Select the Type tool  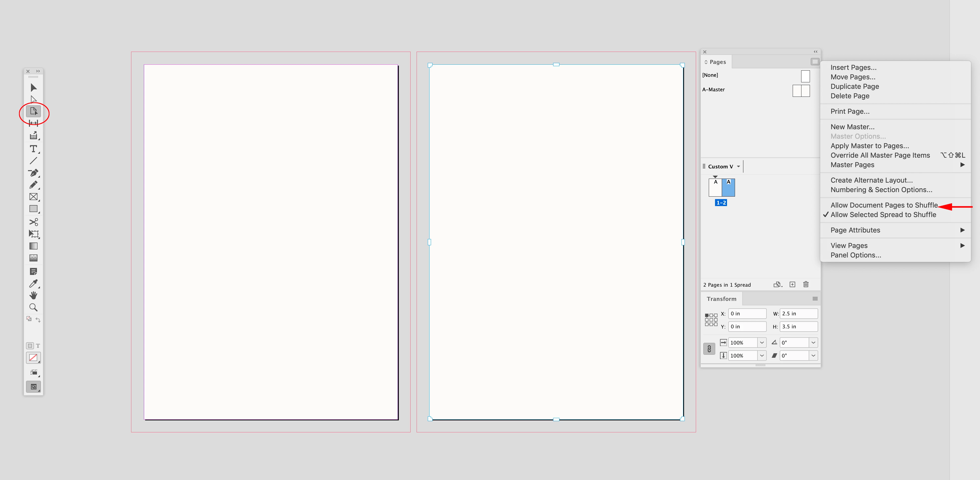[33, 149]
